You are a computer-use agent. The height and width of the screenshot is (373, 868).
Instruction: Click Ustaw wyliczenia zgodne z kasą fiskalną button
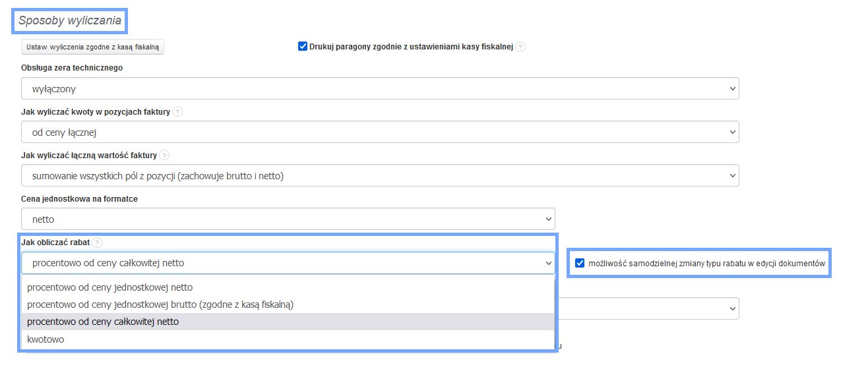92,47
